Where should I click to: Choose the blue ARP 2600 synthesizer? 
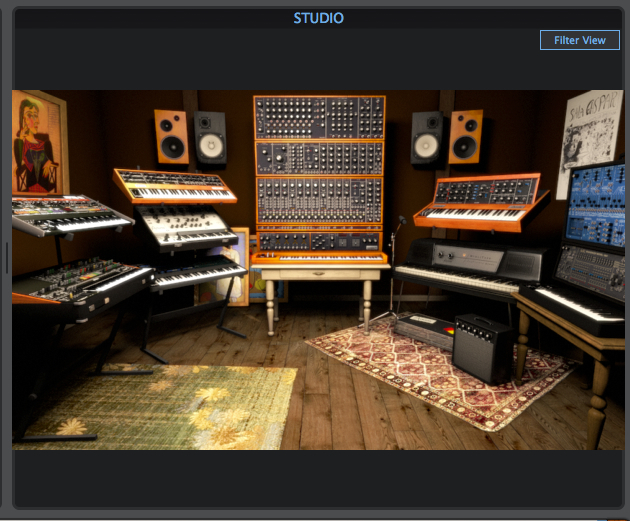pyautogui.click(x=595, y=207)
